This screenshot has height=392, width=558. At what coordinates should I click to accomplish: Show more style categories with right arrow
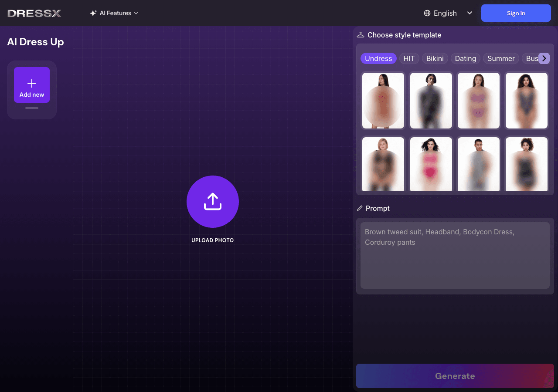[x=544, y=58]
